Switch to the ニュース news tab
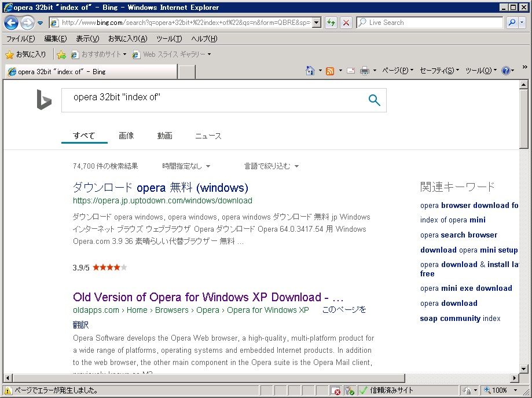Screen dimensions: 532x398 pos(208,136)
